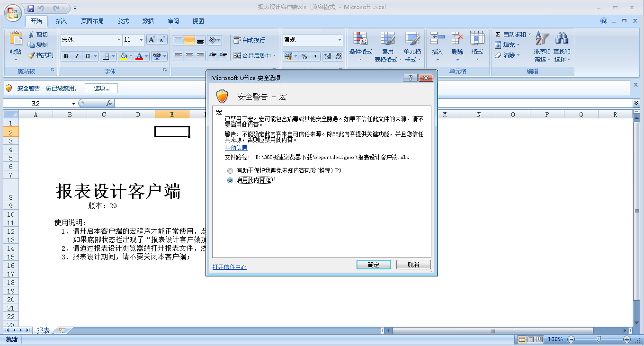Open the 公式 ribbon tab
This screenshot has height=346, width=644.
click(123, 21)
